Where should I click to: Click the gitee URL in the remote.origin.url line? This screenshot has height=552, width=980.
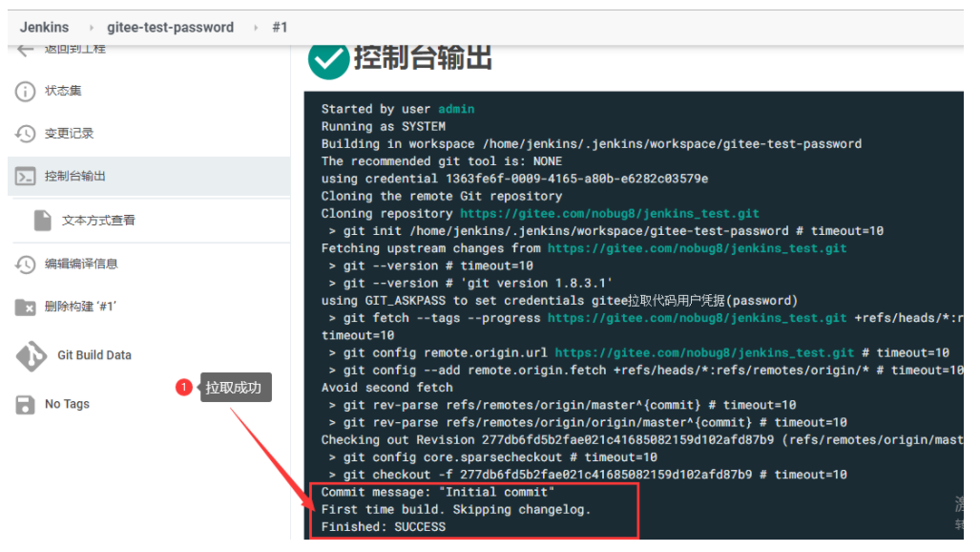(704, 353)
